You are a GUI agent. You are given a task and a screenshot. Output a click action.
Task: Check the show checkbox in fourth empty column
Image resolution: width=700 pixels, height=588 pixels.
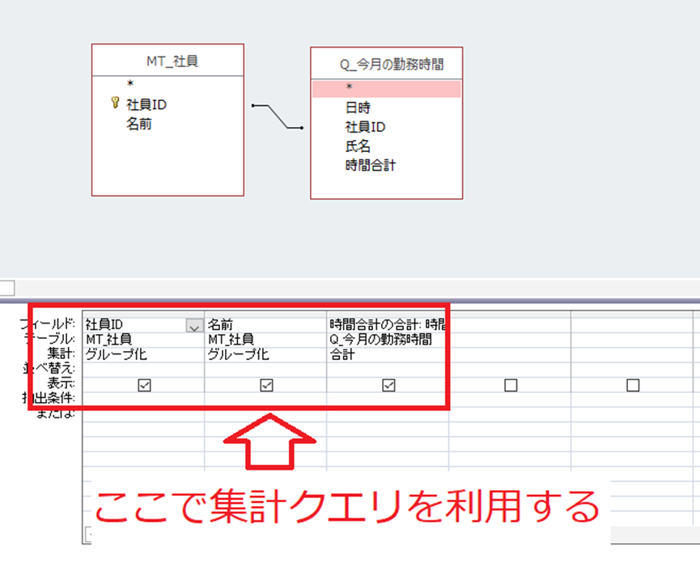pos(511,386)
